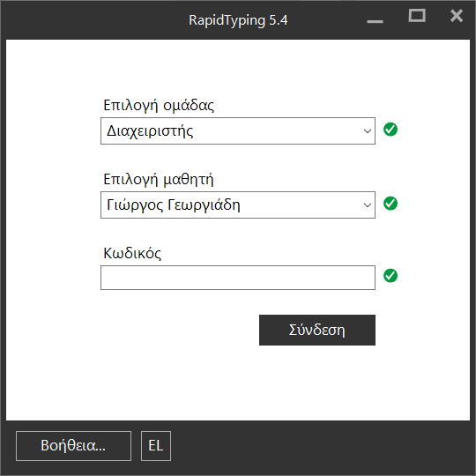This screenshot has width=476, height=476.
Task: Click the Σύνδεση login button
Action: [x=317, y=330]
